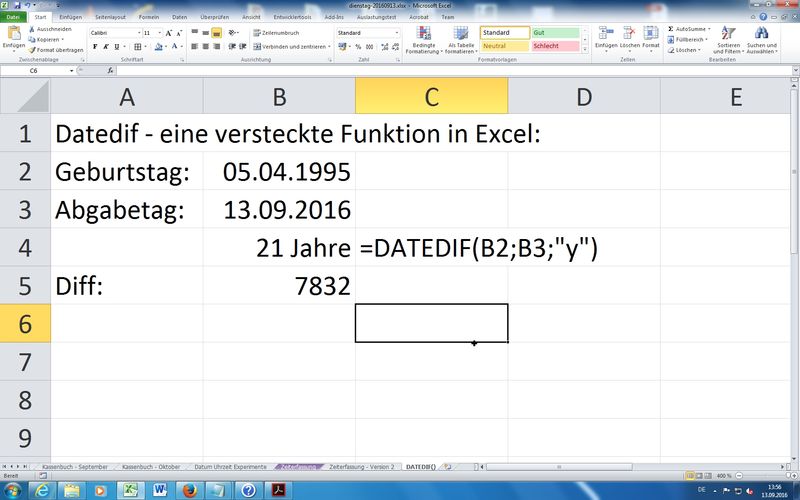Image resolution: width=800 pixels, height=500 pixels.
Task: Open the Calibri font name dropdown
Action: coord(139,33)
